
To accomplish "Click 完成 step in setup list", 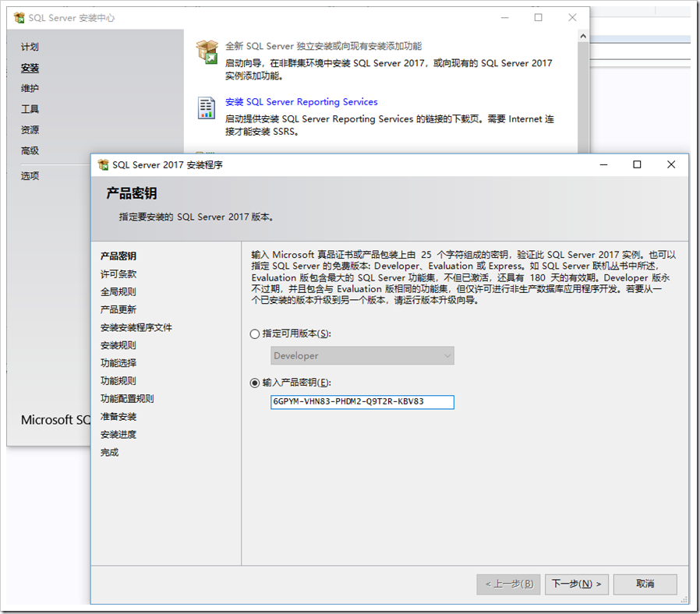I will (109, 453).
